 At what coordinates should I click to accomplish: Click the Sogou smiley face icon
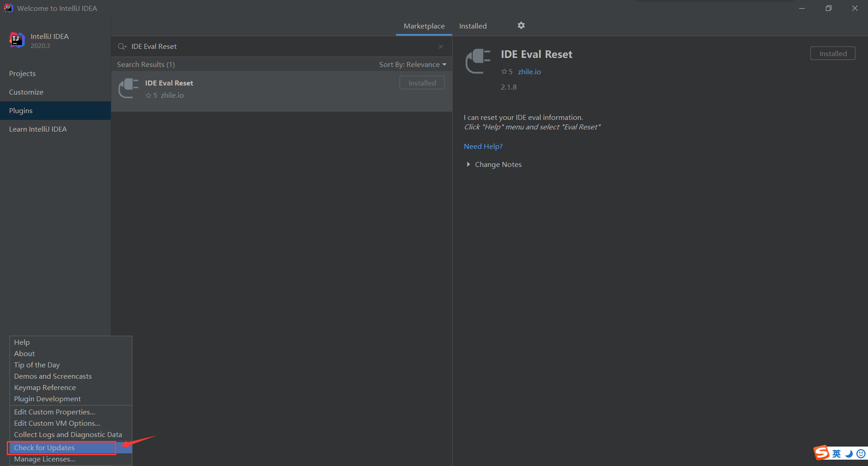point(861,453)
